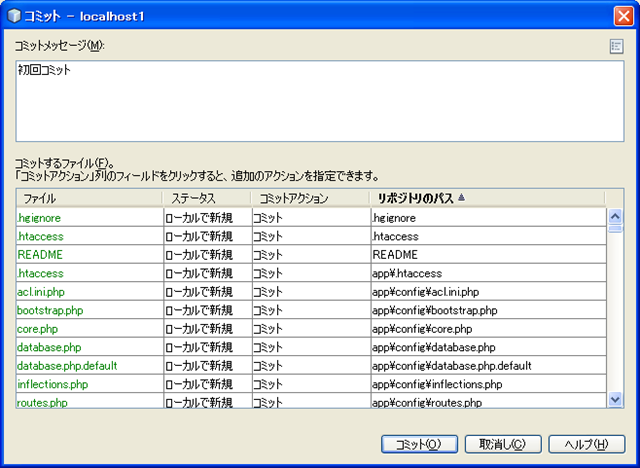Image resolution: width=640 pixels, height=468 pixels.
Task: Close the commit dialog window
Action: point(624,16)
